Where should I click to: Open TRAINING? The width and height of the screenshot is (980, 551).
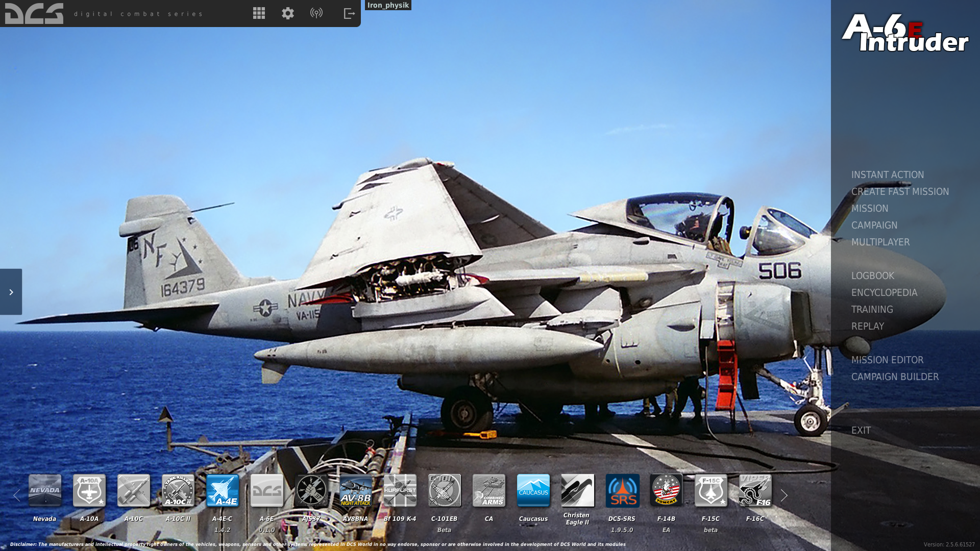[872, 309]
